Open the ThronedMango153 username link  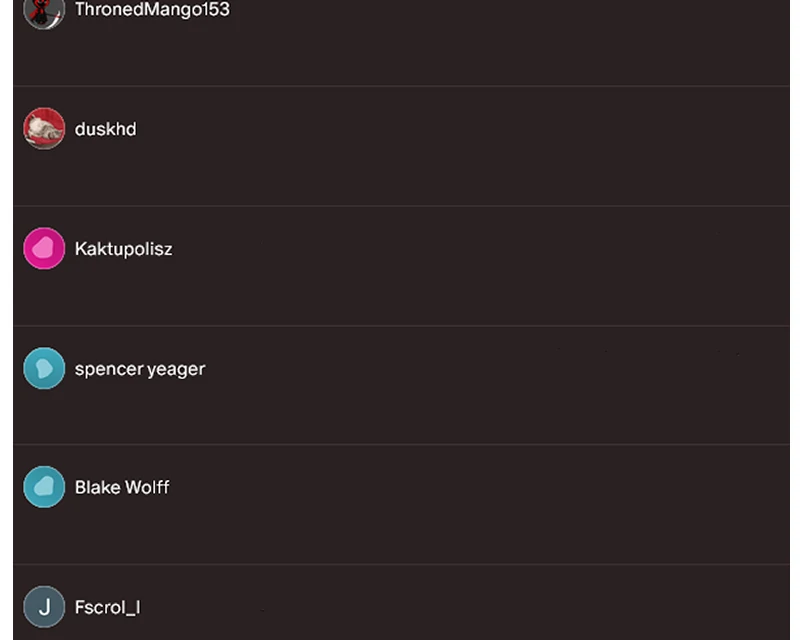152,10
